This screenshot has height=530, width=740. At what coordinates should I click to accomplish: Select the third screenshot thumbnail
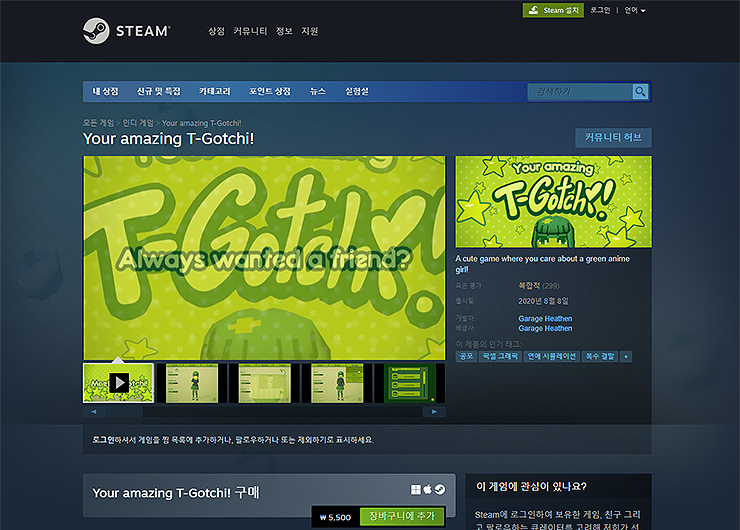pyautogui.click(x=265, y=383)
